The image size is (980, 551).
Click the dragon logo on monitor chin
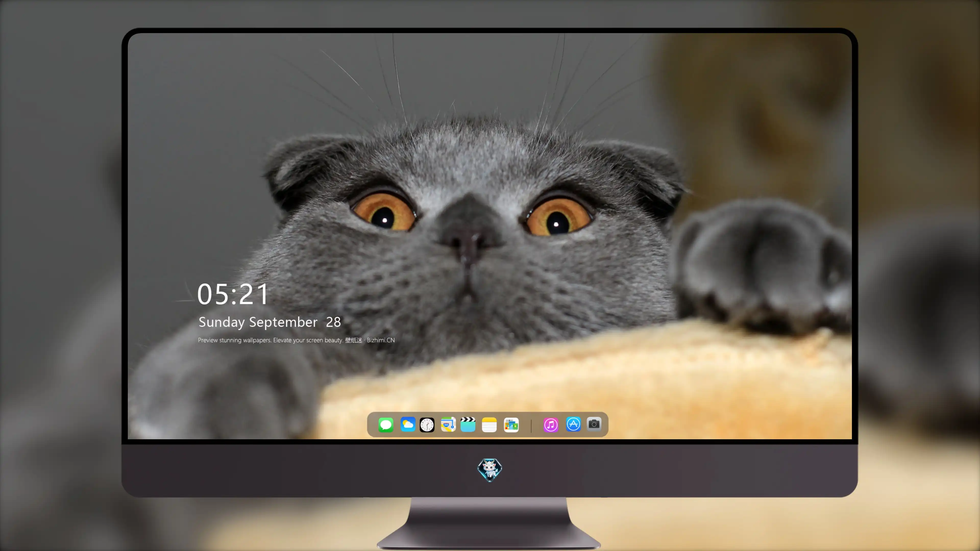click(x=490, y=470)
